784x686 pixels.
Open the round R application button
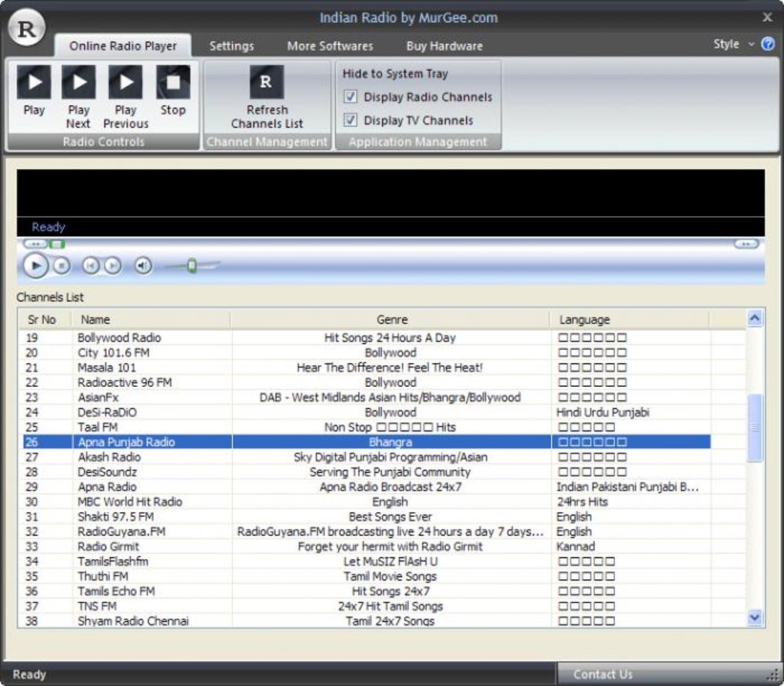point(26,28)
